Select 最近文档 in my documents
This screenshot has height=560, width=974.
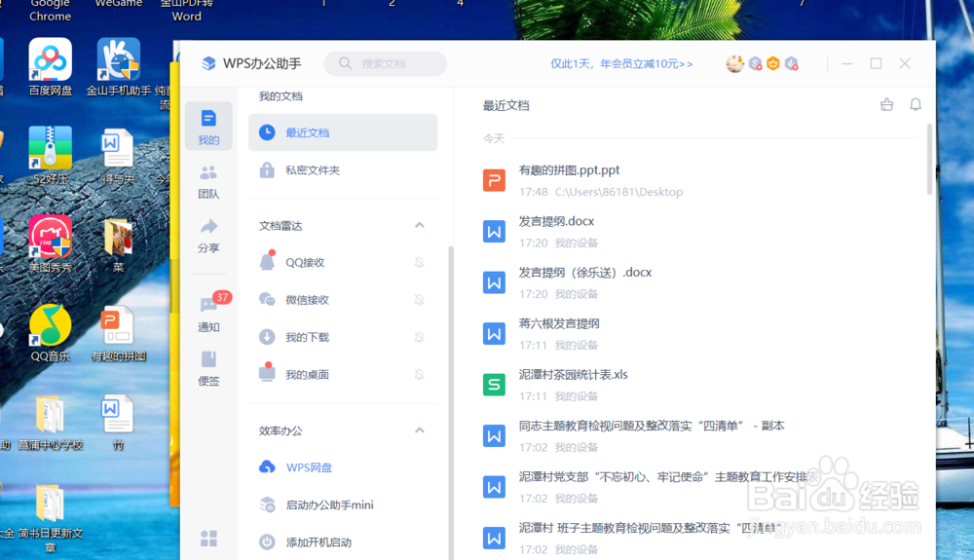(x=343, y=132)
